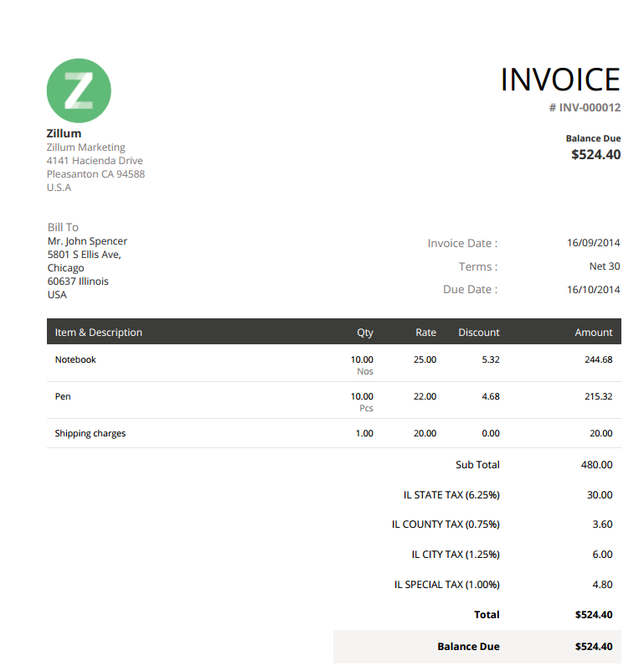Click the Notebook amount 244.68

click(598, 359)
